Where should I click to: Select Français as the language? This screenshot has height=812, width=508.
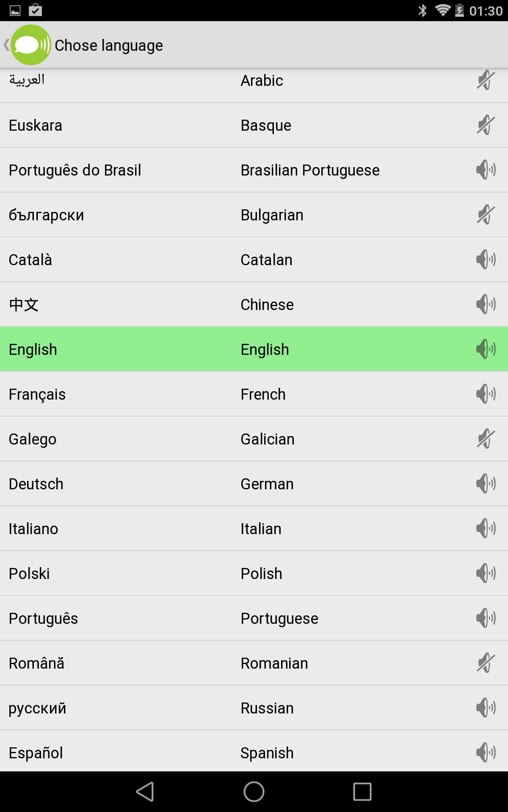click(x=37, y=394)
